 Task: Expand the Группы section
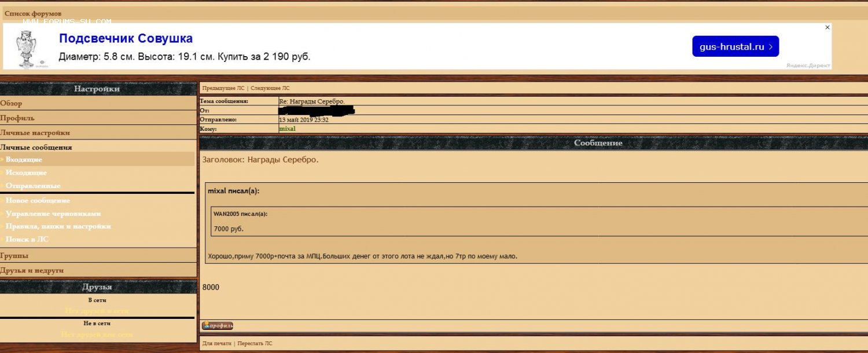click(x=14, y=255)
